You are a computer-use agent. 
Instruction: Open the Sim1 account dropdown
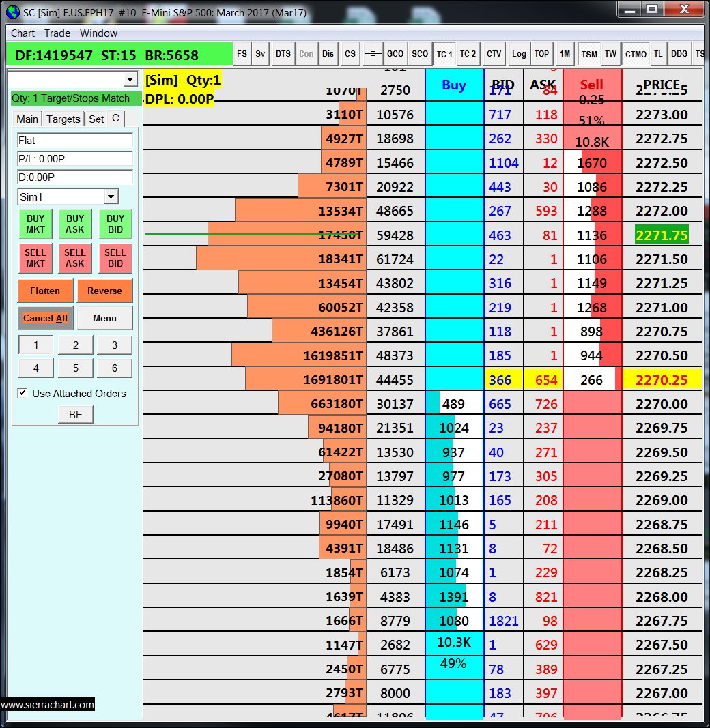[111, 197]
